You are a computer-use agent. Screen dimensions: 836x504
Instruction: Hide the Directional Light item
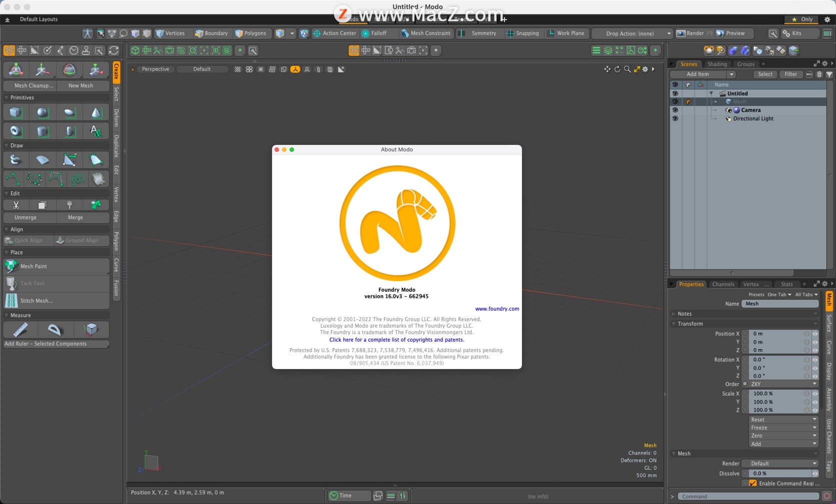click(x=675, y=118)
